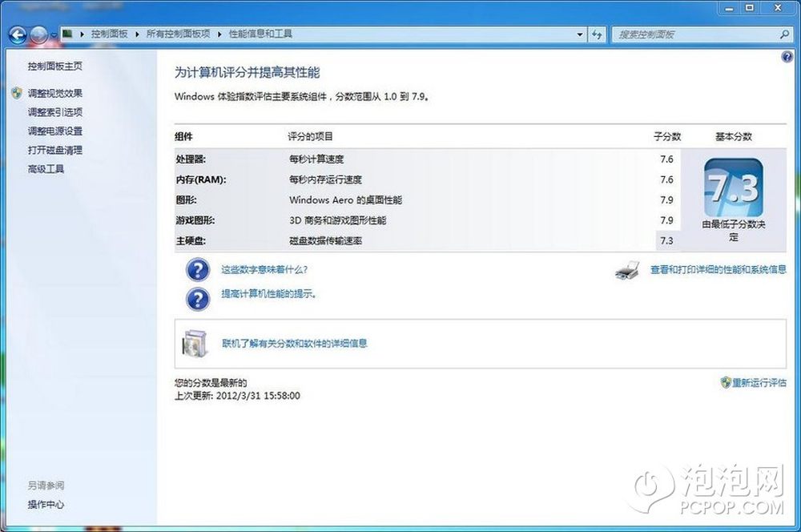The height and width of the screenshot is (532, 801).
Task: Click the question icon beside 这些数字意味着什么
Action: click(198, 269)
